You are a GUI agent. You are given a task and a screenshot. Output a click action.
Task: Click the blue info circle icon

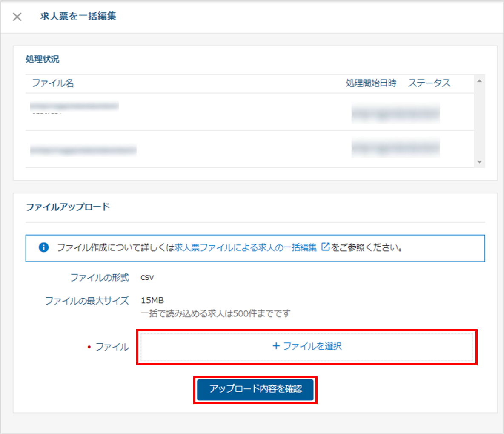click(43, 247)
